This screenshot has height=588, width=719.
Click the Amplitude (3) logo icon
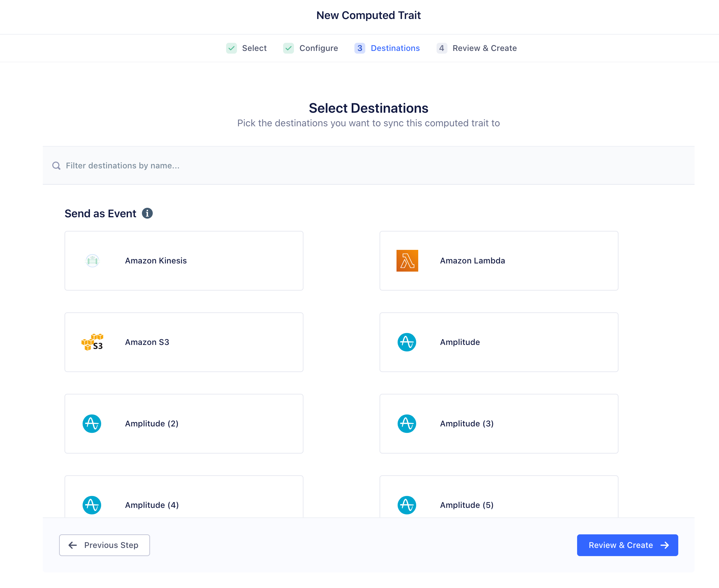(x=407, y=424)
